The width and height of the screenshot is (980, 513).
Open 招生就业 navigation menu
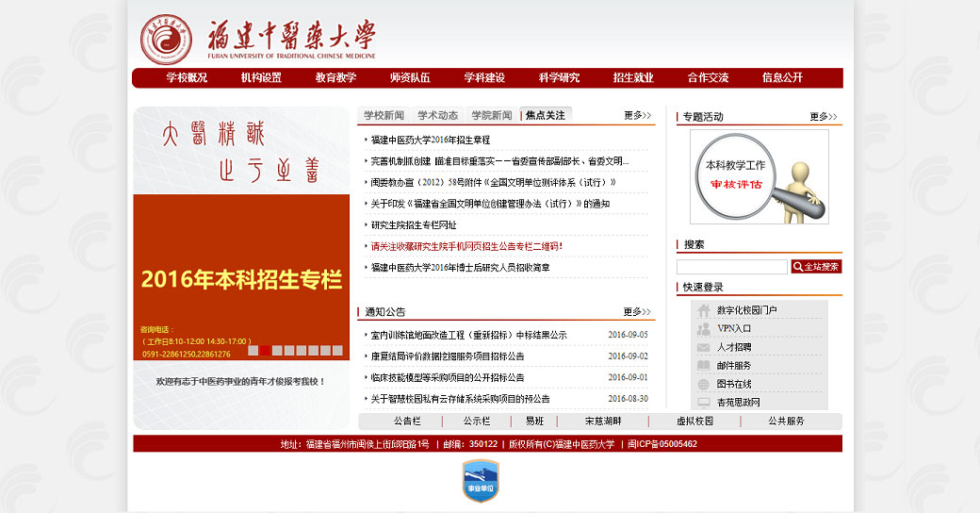(633, 77)
